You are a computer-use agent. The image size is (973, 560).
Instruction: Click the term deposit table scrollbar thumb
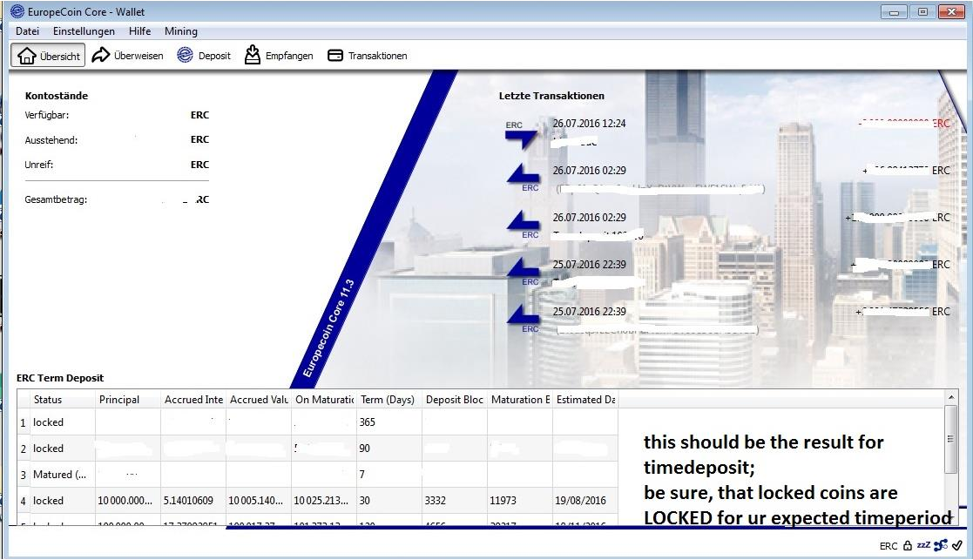[x=950, y=438]
